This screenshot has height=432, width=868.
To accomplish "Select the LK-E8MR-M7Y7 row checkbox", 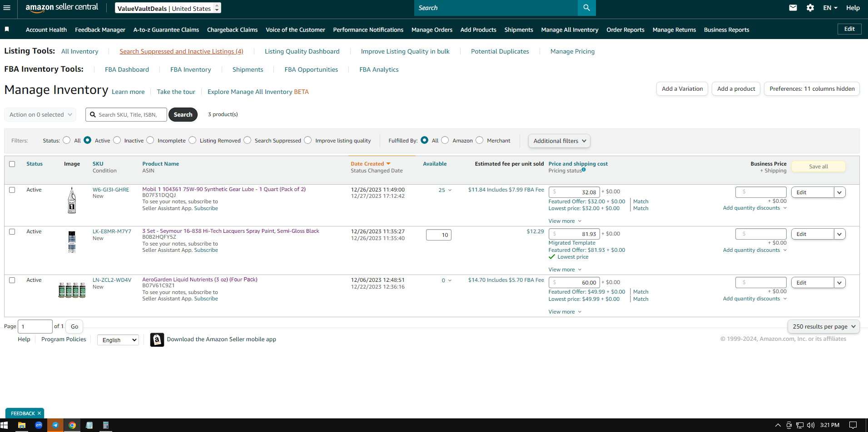I will coord(12,231).
